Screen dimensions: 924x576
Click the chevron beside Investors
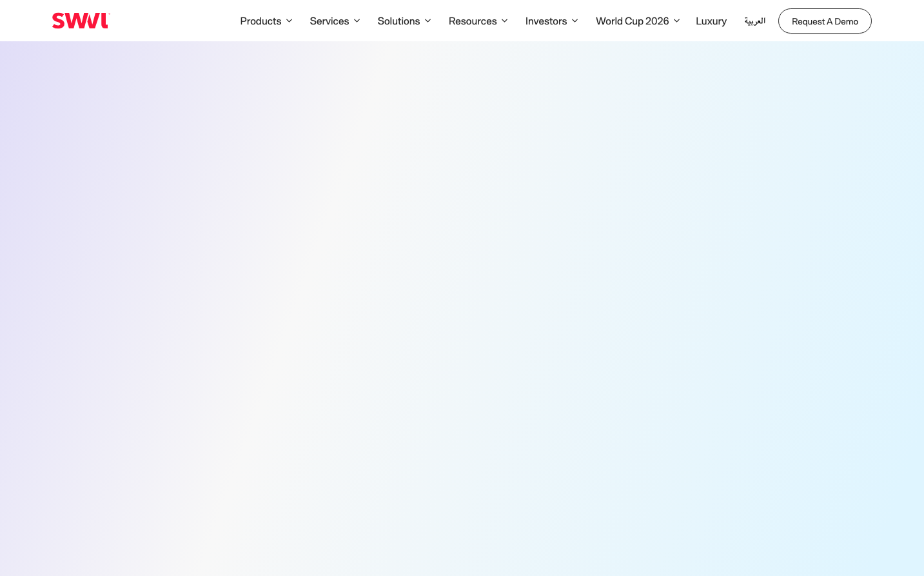575,21
